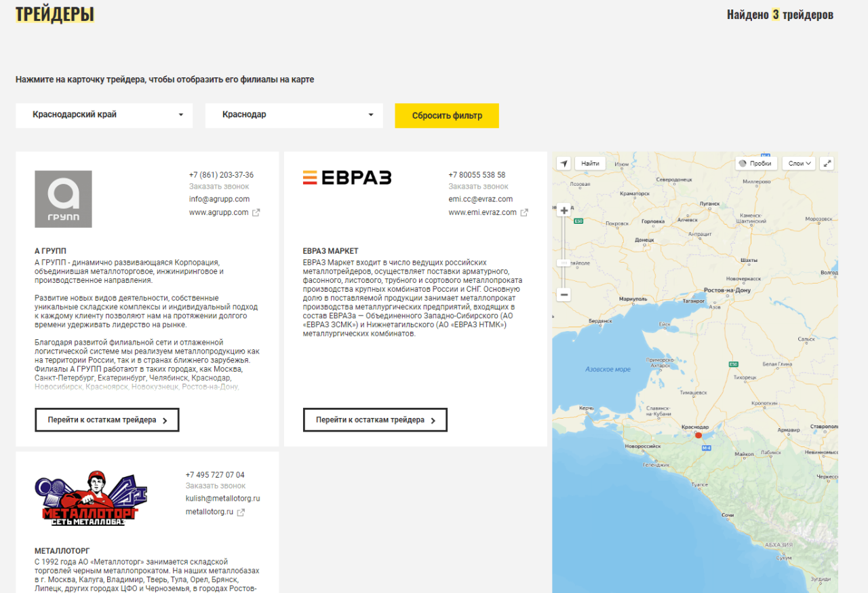
Task: Click Заказать звонок under Металлоторг phone
Action: pos(216,486)
